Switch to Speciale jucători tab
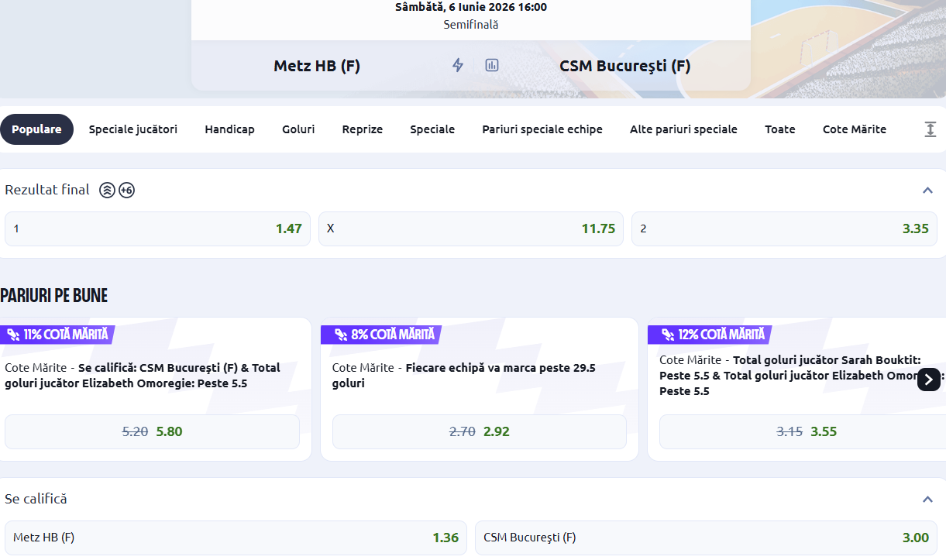Image resolution: width=946 pixels, height=560 pixels. 133,129
